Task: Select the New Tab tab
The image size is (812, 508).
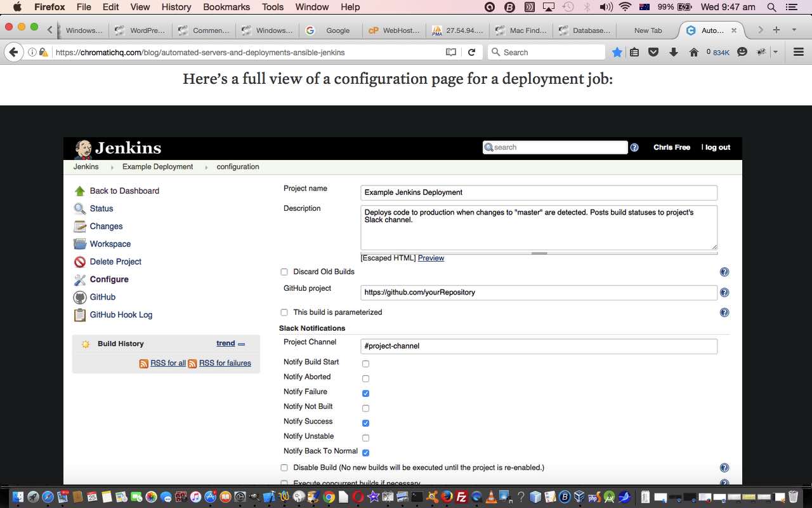Action: pos(647,30)
